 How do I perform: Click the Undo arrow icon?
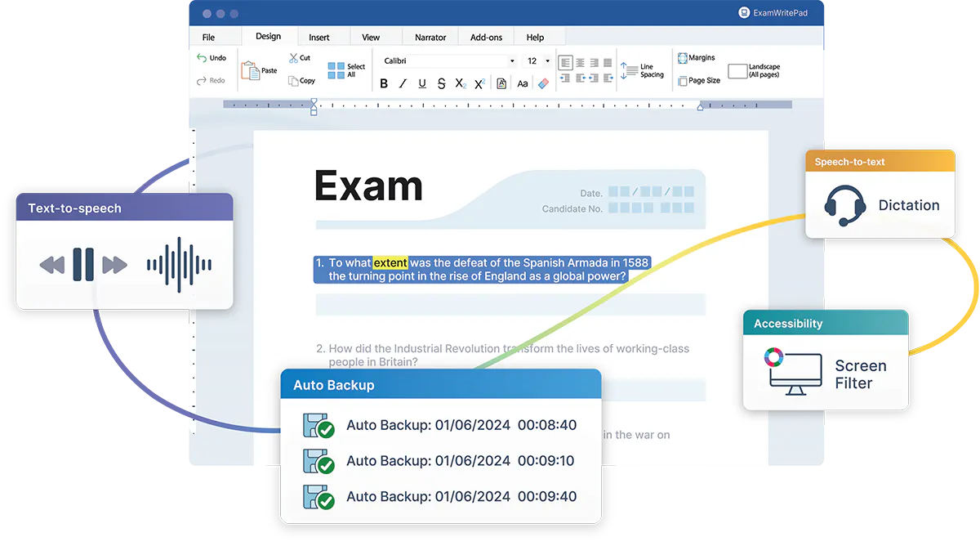[202, 58]
